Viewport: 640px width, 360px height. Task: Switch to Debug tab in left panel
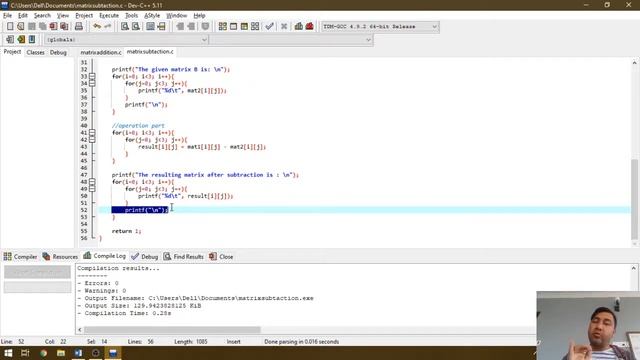click(58, 52)
